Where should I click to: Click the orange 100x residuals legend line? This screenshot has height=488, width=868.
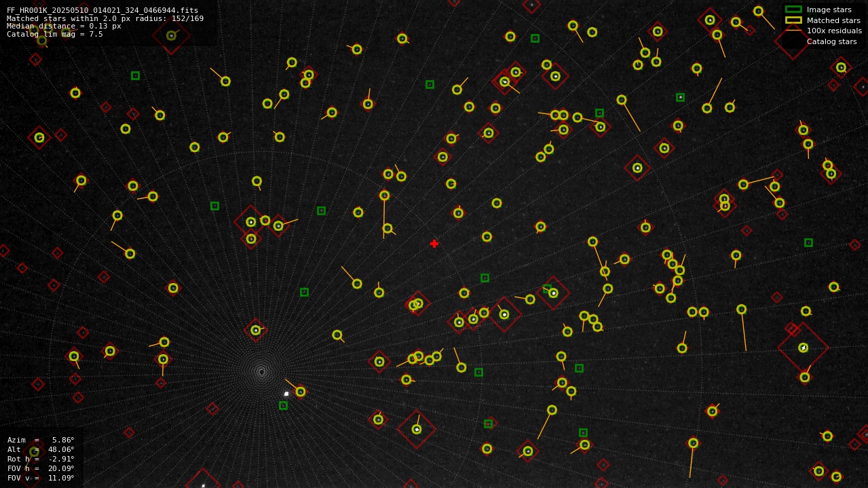coord(793,31)
